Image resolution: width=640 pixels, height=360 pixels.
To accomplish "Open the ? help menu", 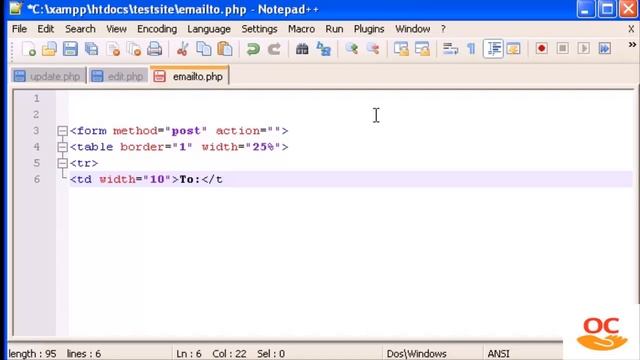I will 443,29.
